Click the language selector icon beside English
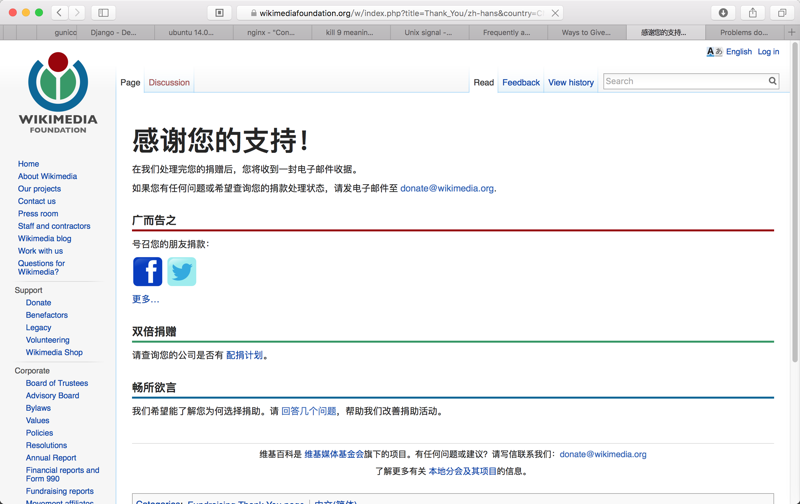 (x=714, y=52)
